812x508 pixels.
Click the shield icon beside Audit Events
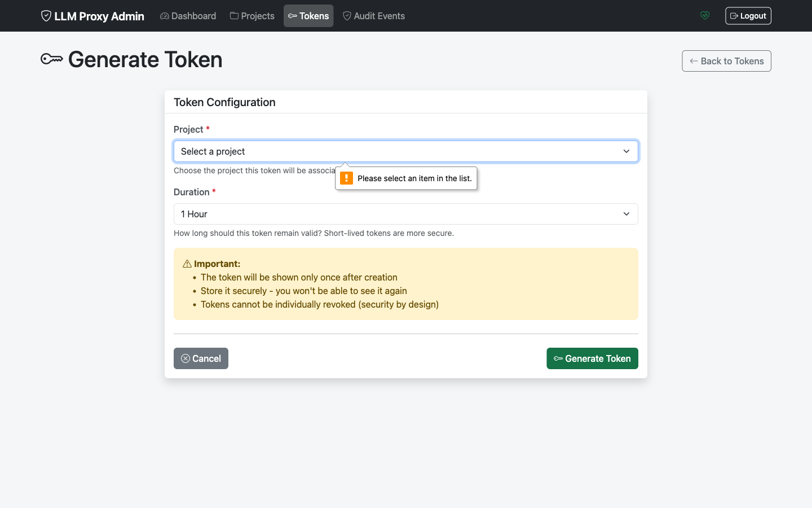click(347, 16)
